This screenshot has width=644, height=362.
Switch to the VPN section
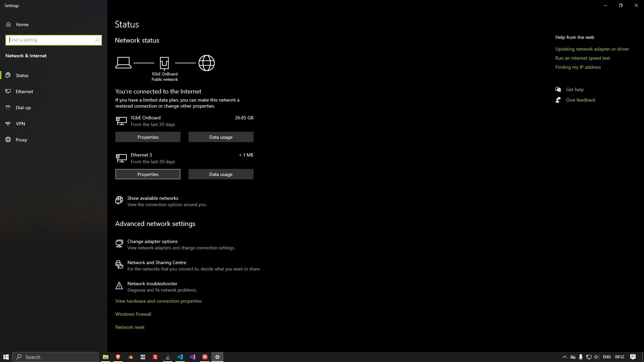pos(20,124)
